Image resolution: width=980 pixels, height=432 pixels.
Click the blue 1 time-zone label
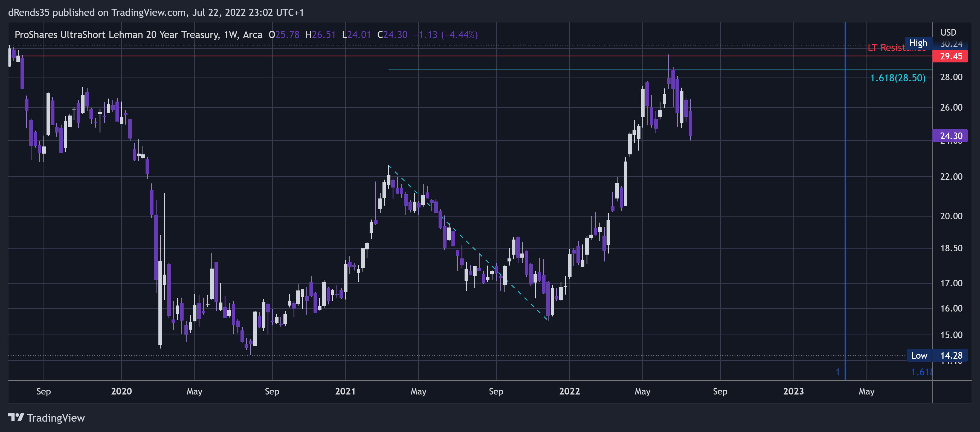coord(838,372)
